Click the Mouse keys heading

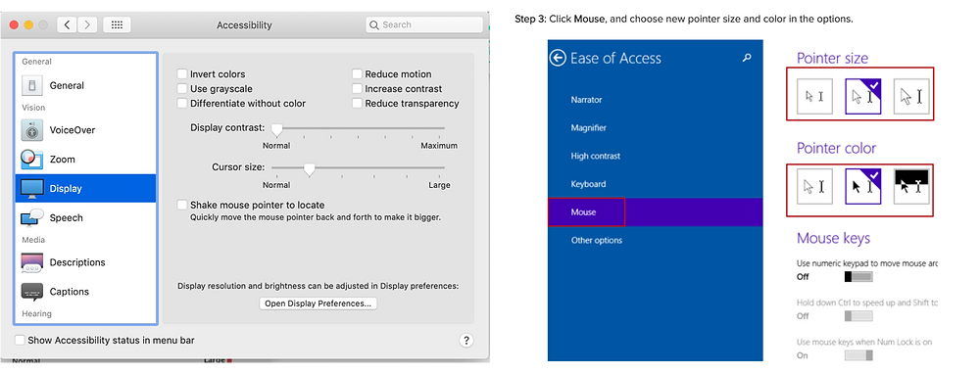(833, 238)
